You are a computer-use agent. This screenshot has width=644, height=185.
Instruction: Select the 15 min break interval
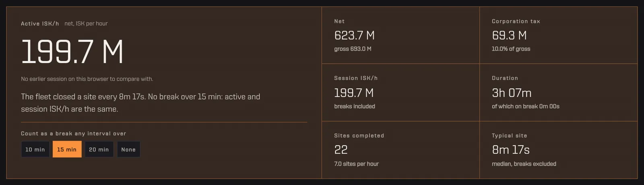click(67, 149)
